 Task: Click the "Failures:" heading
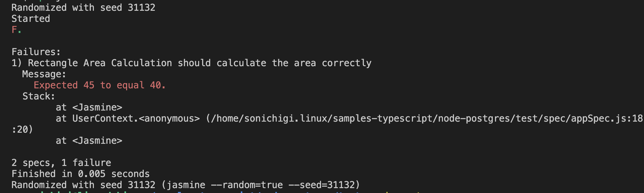(36, 52)
